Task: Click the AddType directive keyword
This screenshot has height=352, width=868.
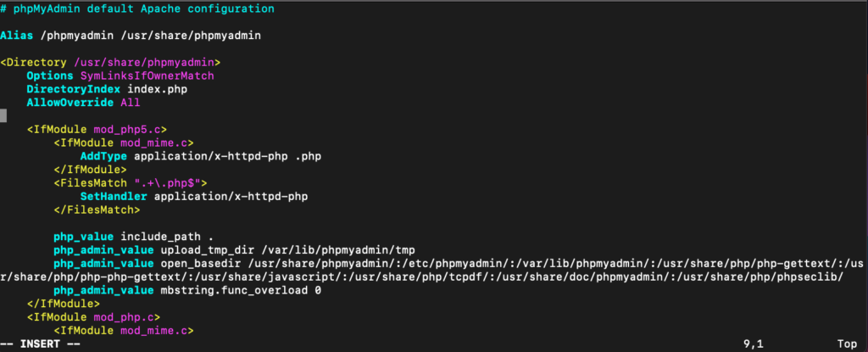Action: click(x=103, y=156)
